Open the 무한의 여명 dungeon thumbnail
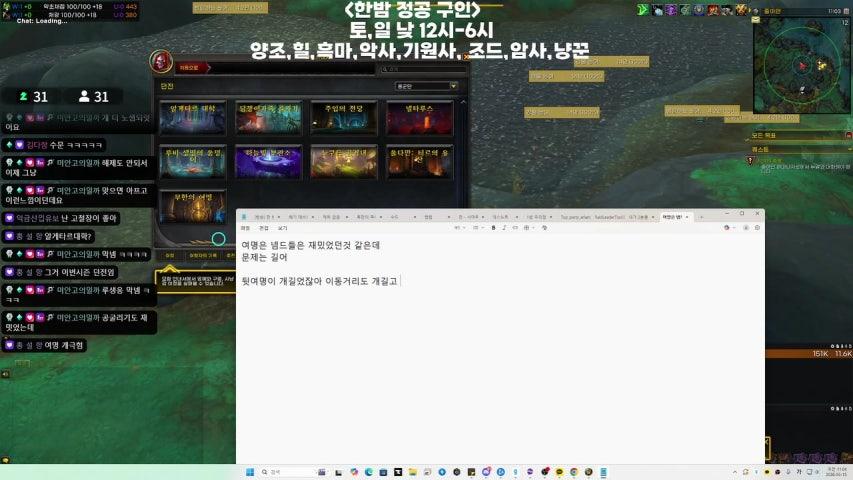The height and width of the screenshot is (480, 853). pos(193,207)
